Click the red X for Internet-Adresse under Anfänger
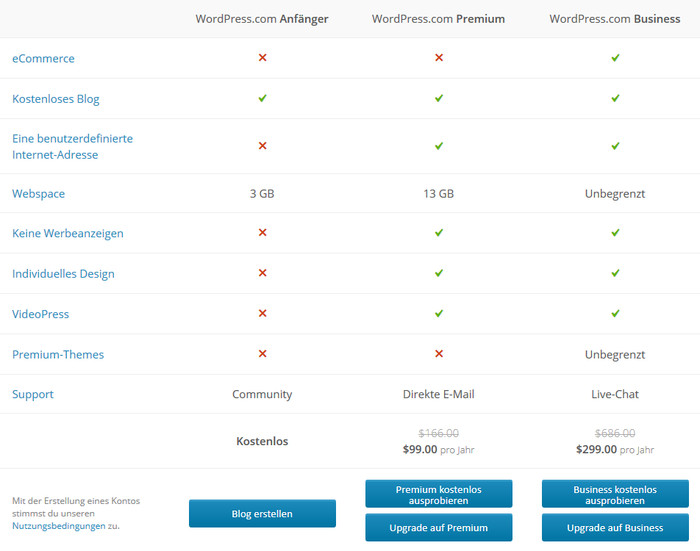The height and width of the screenshot is (551, 700). pos(262,146)
